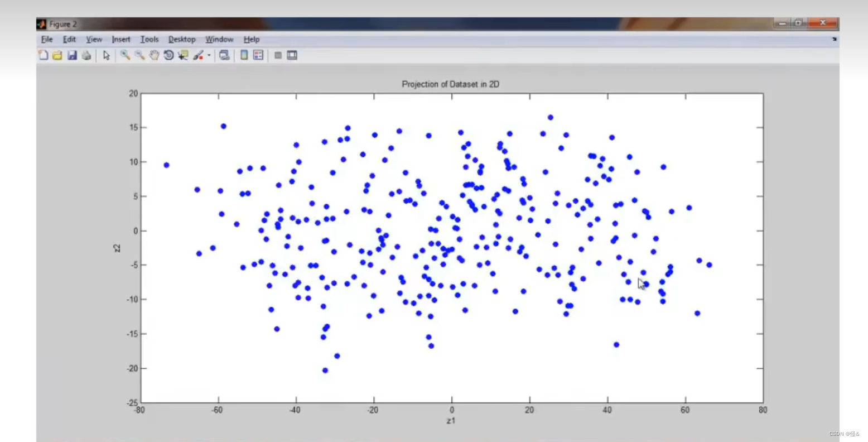Minimize the Figure 2 window
This screenshot has width=868, height=442.
(x=782, y=23)
